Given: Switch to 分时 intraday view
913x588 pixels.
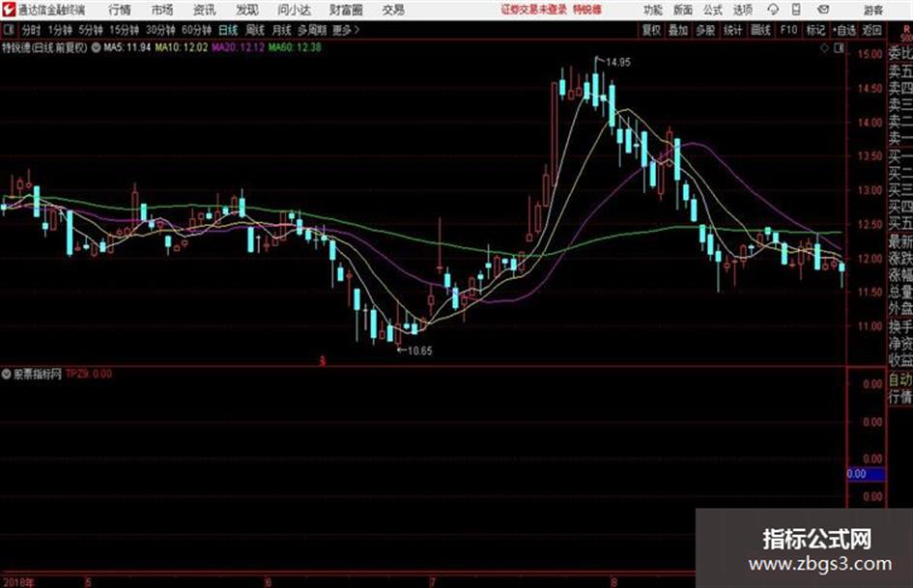Looking at the screenshot, I should coord(31,30).
